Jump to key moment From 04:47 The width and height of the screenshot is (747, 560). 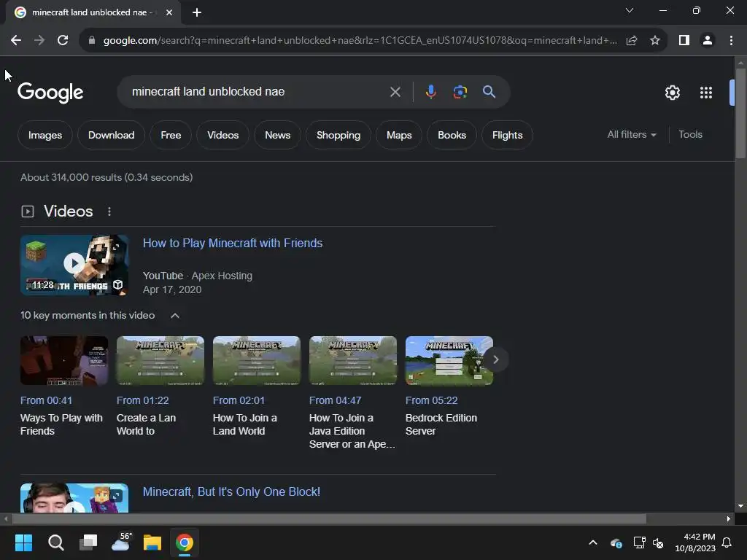[x=335, y=400]
